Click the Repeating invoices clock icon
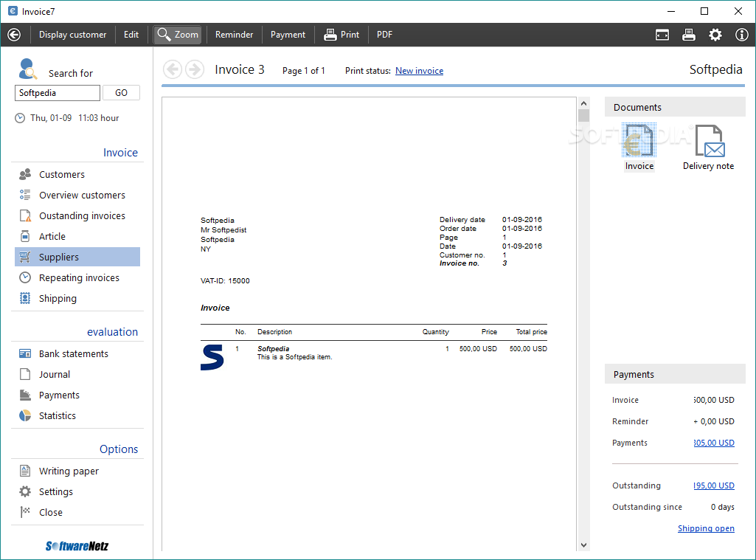Screen dimensions: 756x560 (x=25, y=278)
